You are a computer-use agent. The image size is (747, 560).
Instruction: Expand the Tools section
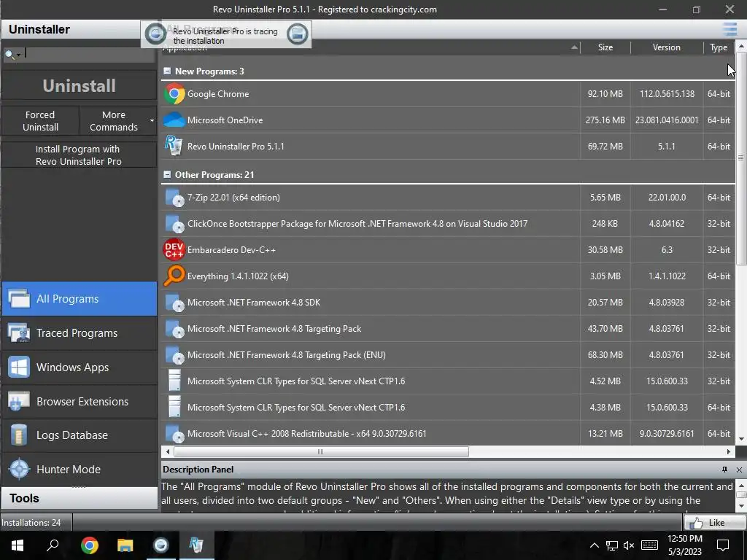click(x=80, y=498)
